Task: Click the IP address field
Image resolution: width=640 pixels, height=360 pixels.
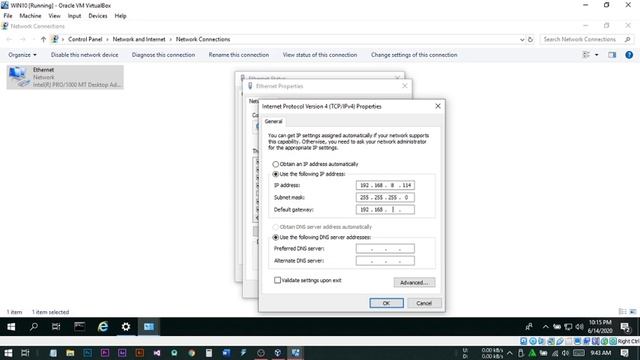Action: click(x=385, y=185)
